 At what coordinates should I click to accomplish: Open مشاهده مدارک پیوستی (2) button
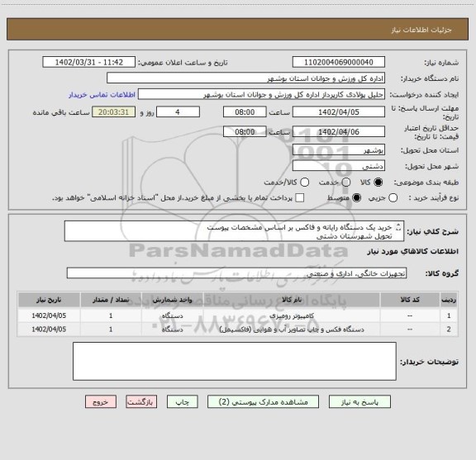coord(263,402)
